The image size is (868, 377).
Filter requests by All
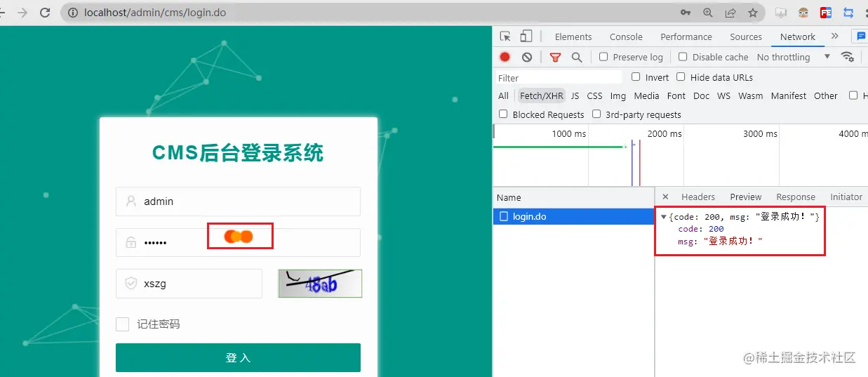[x=503, y=95]
